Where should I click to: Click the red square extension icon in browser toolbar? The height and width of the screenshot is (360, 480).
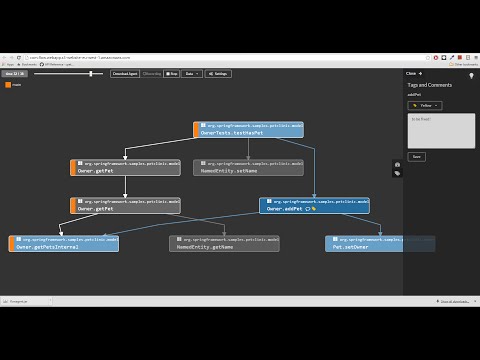click(x=460, y=58)
